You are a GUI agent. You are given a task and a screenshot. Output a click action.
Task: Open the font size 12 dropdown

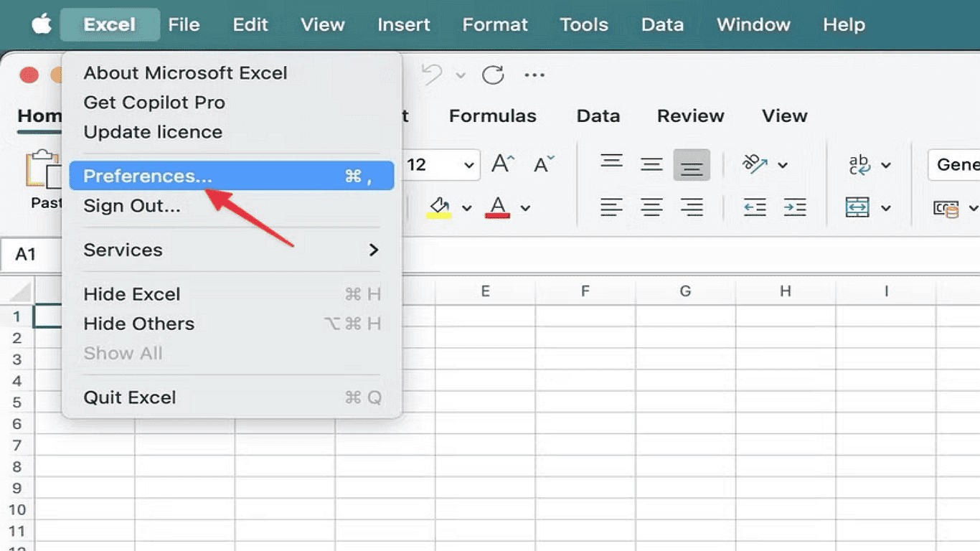[x=469, y=166]
